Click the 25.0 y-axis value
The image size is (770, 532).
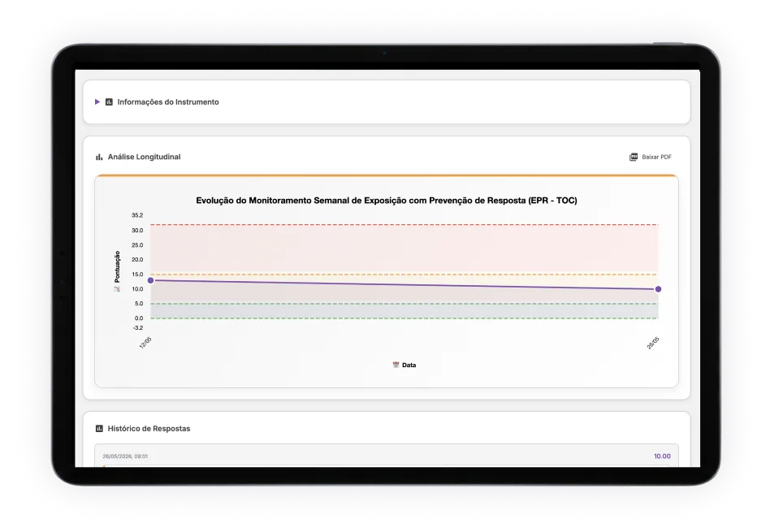click(x=137, y=245)
